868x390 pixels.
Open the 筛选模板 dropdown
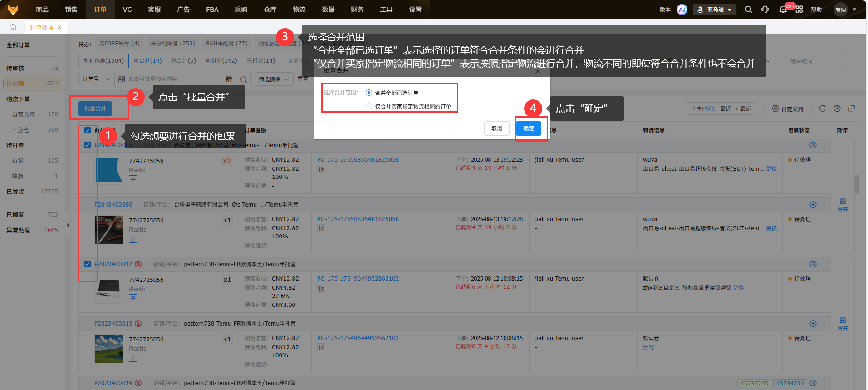coord(274,79)
